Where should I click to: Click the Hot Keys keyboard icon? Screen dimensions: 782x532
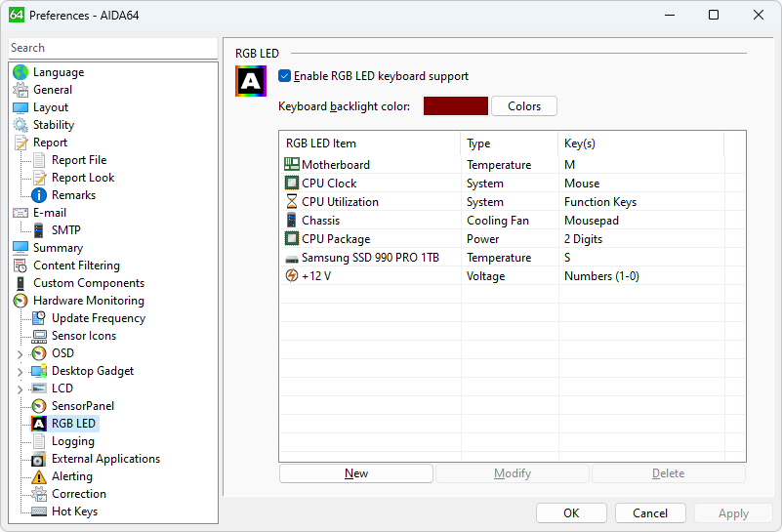pos(39,512)
